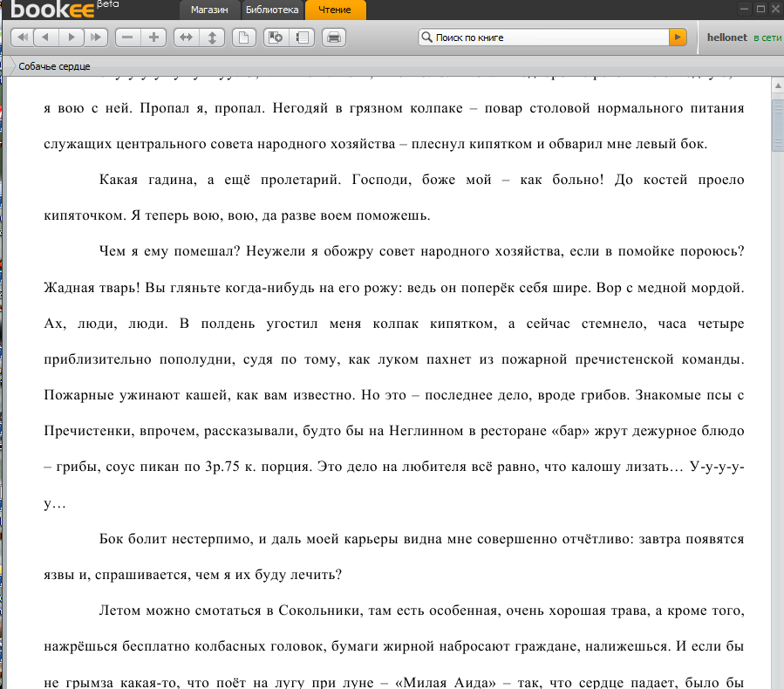Click the word 'пролетарий' in the text

pos(301,180)
